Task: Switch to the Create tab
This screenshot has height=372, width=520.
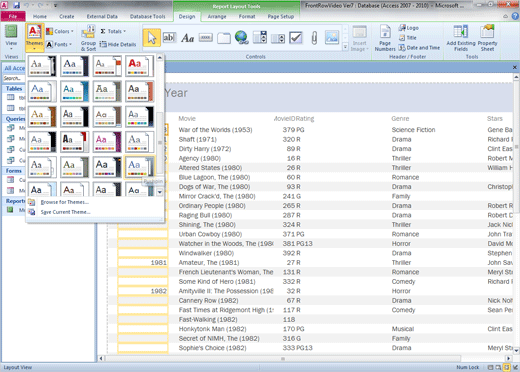Action: coord(67,16)
